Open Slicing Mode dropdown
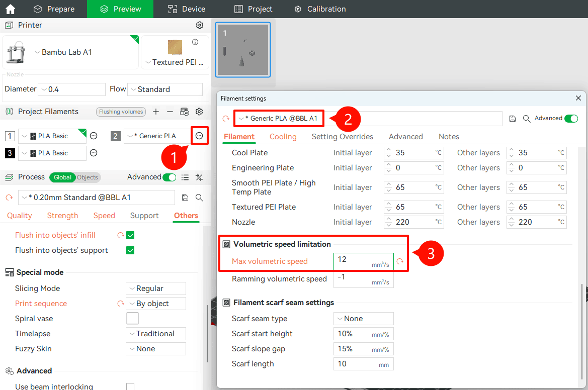The width and height of the screenshot is (588, 390). coord(155,288)
